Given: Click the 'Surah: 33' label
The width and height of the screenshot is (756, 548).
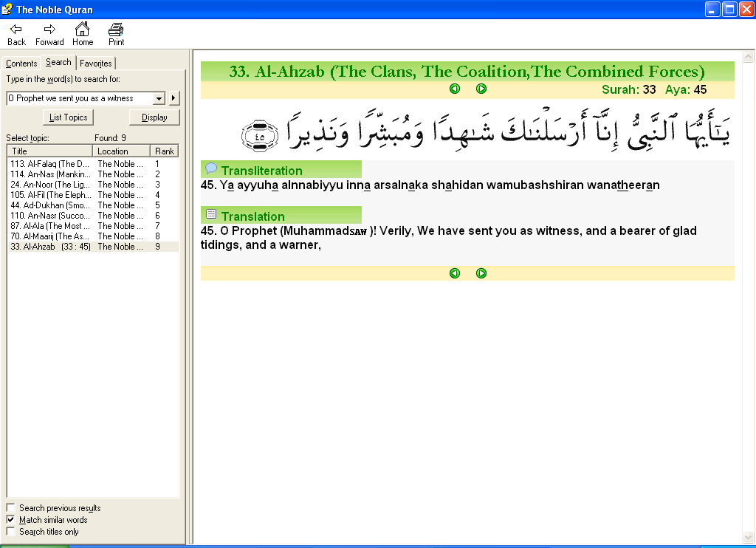Looking at the screenshot, I should [x=629, y=89].
